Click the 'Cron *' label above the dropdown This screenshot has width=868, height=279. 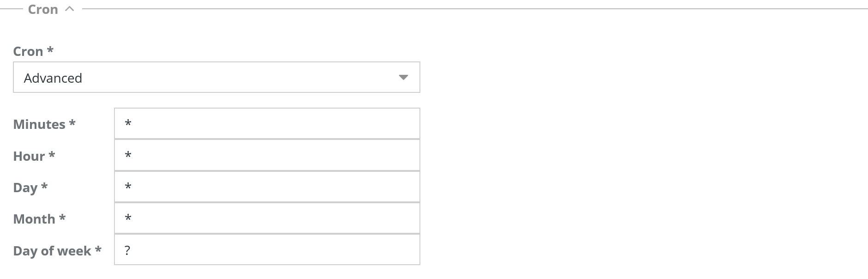pyautogui.click(x=33, y=51)
